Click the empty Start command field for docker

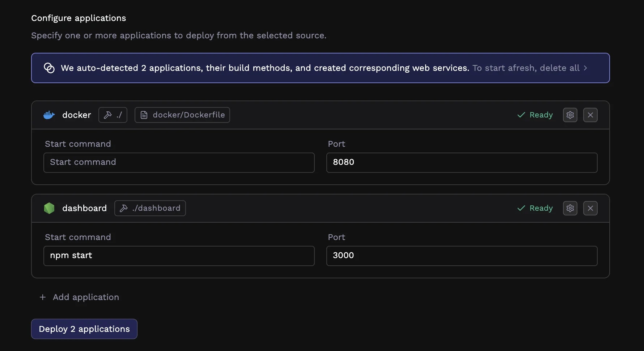click(x=179, y=162)
